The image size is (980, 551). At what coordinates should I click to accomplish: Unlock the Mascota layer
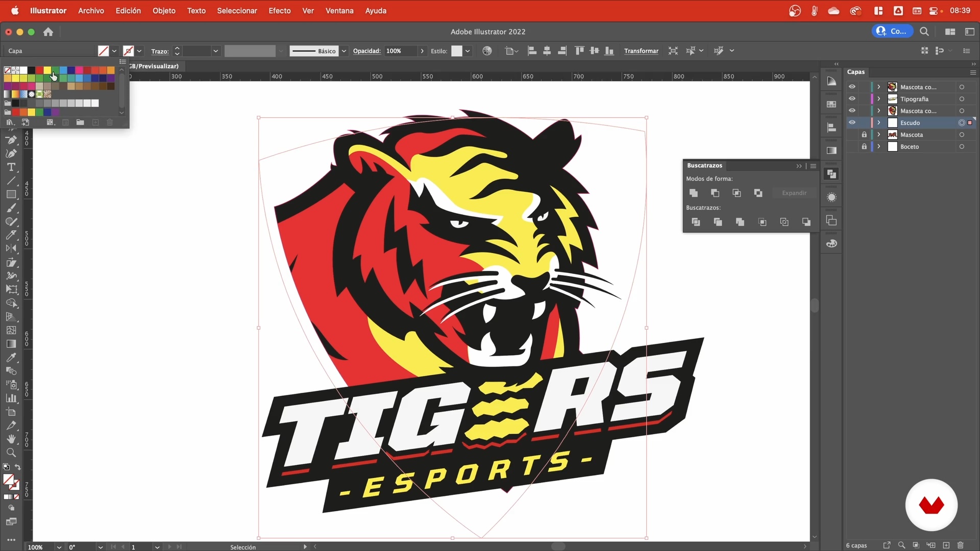pyautogui.click(x=864, y=135)
